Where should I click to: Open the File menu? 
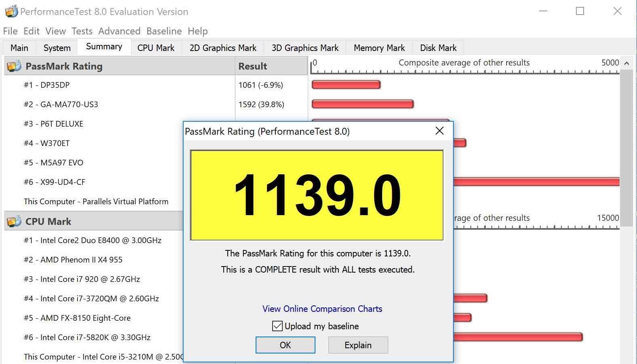pyautogui.click(x=11, y=31)
